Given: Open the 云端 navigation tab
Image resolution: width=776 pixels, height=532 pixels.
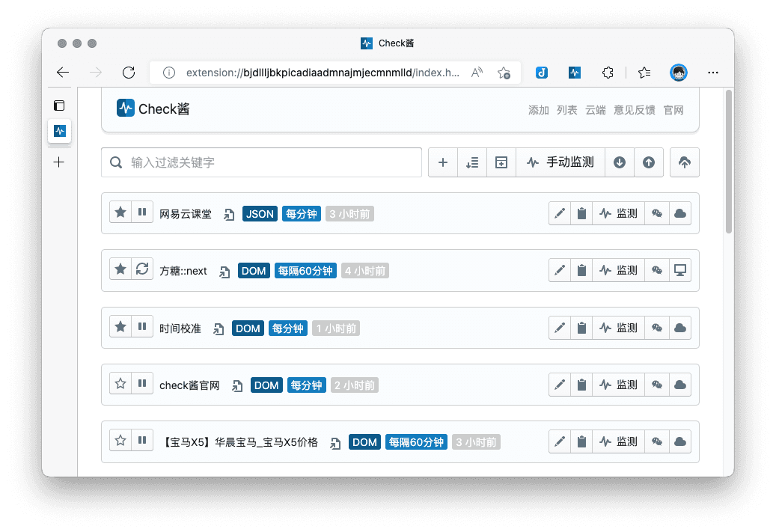Looking at the screenshot, I should click(596, 110).
